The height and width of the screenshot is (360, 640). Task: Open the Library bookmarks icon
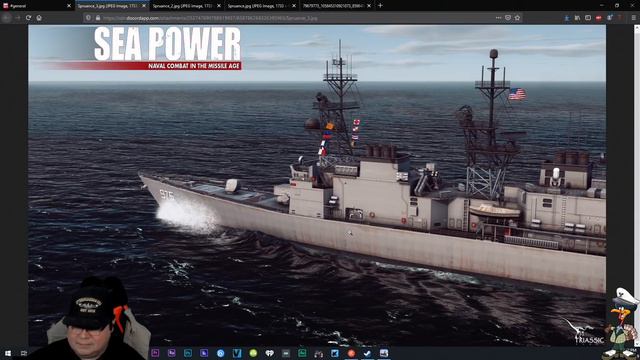tap(577, 18)
